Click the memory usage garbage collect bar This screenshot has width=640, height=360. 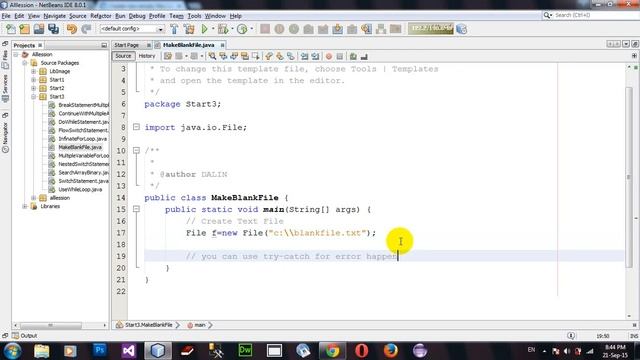[x=431, y=29]
